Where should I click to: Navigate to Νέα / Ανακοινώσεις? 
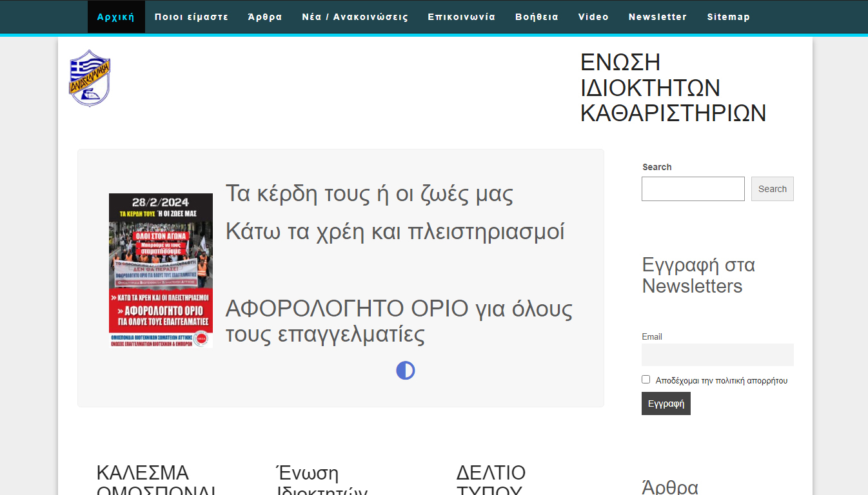355,17
